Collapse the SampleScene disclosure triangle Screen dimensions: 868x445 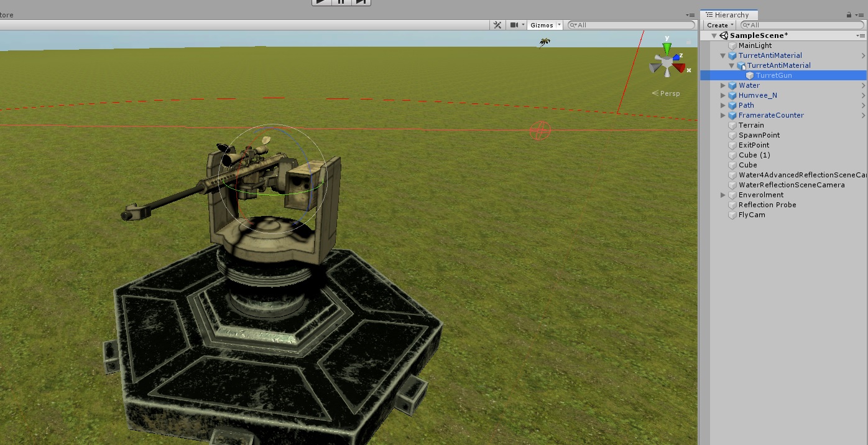click(x=714, y=35)
